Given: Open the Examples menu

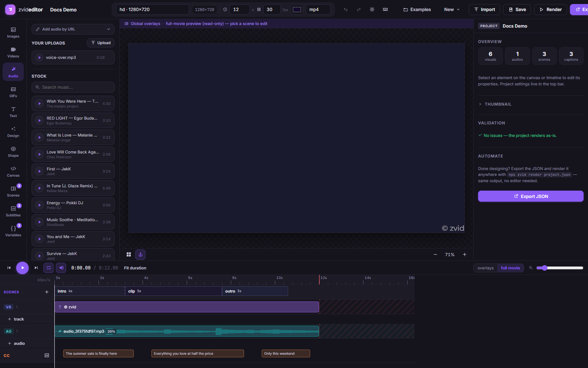Looking at the screenshot, I should 417,10.
